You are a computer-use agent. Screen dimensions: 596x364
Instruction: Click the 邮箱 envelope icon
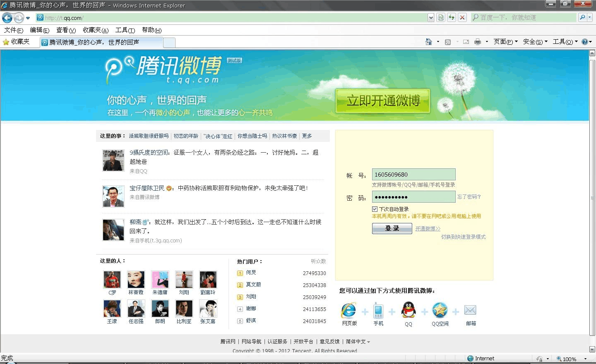(470, 310)
